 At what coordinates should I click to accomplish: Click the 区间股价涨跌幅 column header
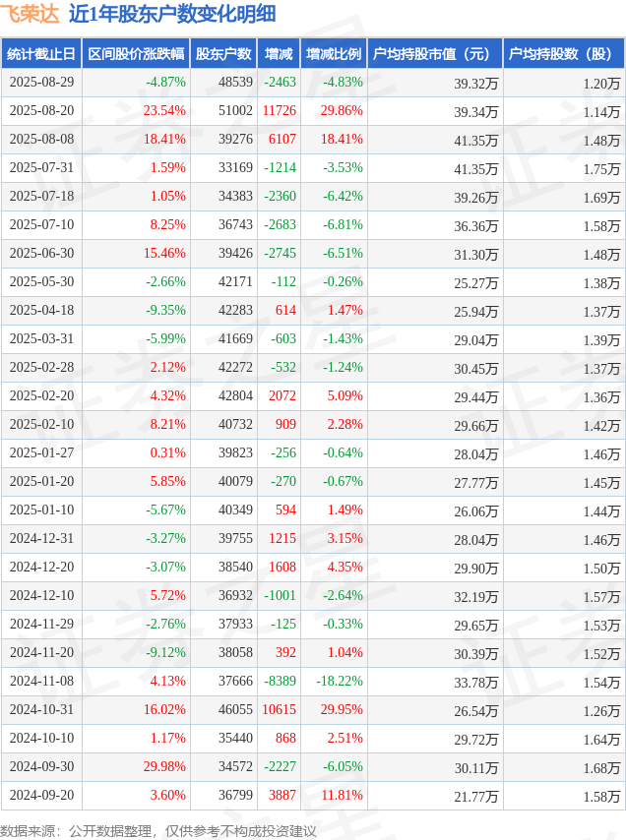pos(136,53)
